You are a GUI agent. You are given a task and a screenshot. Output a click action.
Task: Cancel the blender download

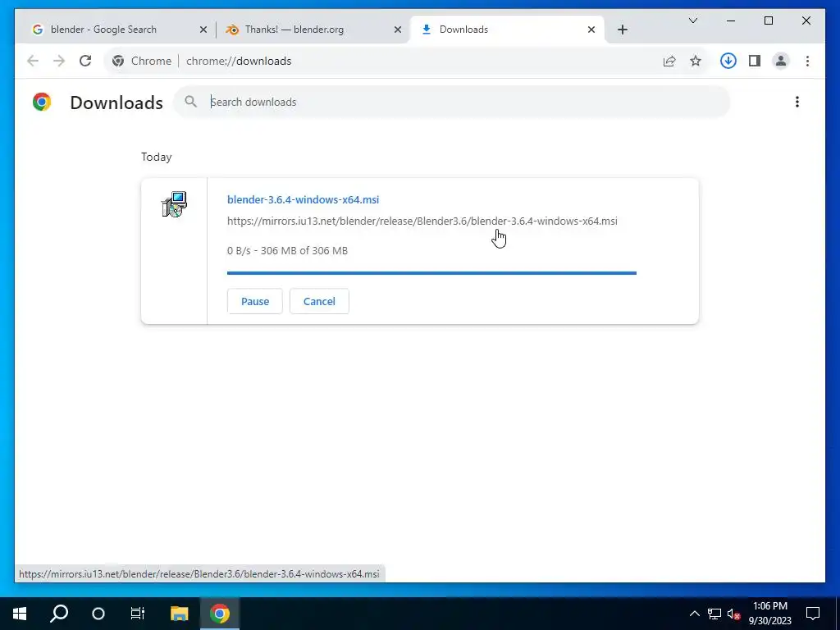pyautogui.click(x=319, y=301)
